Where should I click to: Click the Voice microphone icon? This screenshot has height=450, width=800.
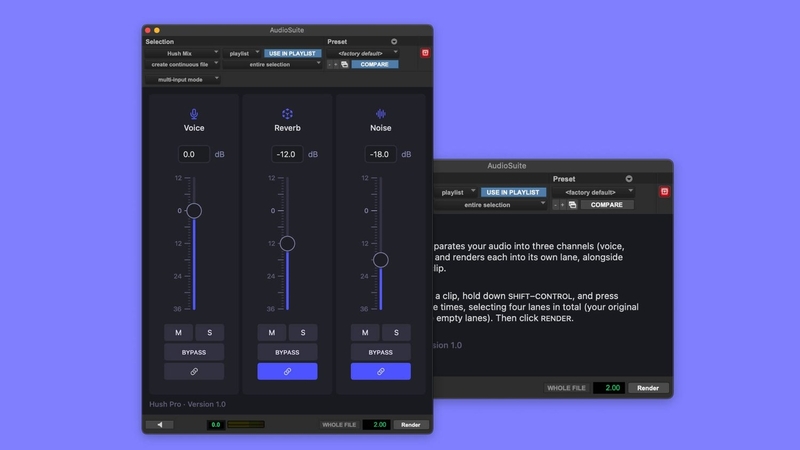[194, 114]
